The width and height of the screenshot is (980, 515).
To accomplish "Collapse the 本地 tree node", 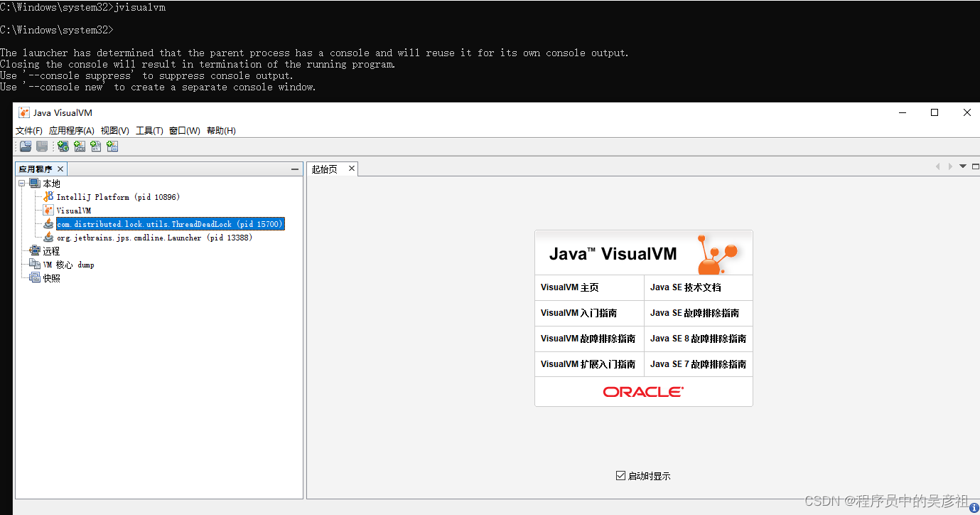I will pyautogui.click(x=21, y=184).
